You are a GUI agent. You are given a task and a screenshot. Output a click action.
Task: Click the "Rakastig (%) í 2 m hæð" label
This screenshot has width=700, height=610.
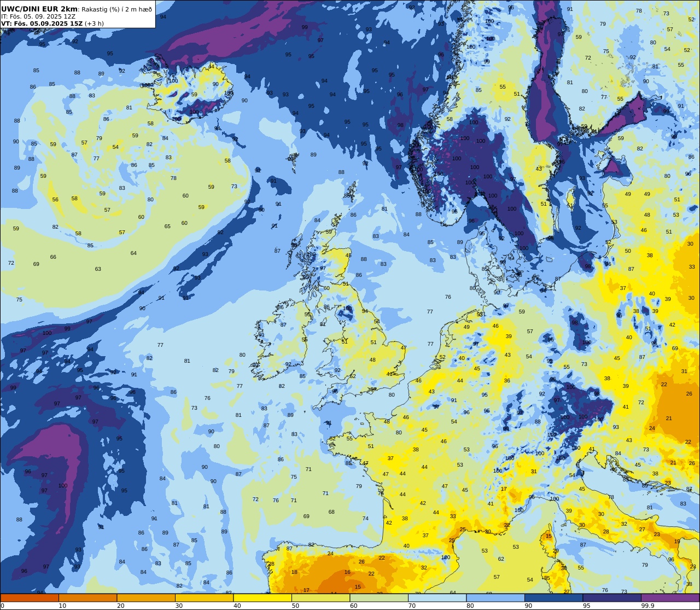[117, 9]
